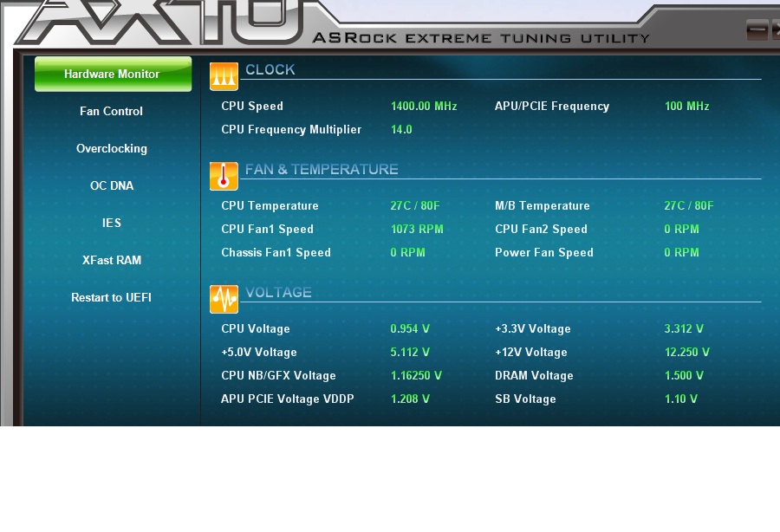Select the OC DNA tab
780x532 pixels.
point(112,186)
